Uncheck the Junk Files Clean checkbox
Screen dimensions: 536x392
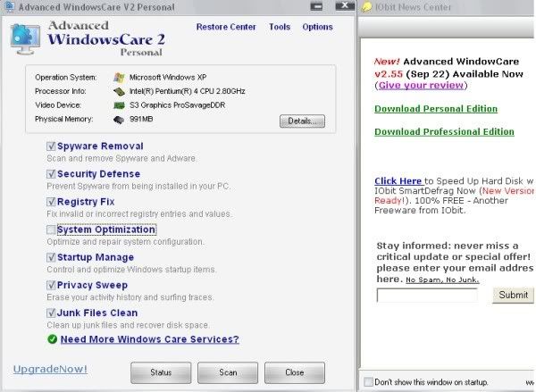point(51,313)
